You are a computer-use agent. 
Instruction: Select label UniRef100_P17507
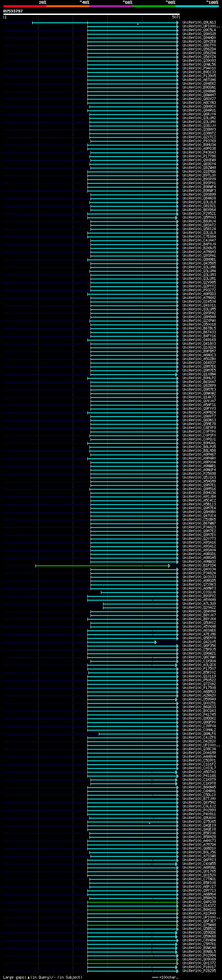[x=199, y=669]
